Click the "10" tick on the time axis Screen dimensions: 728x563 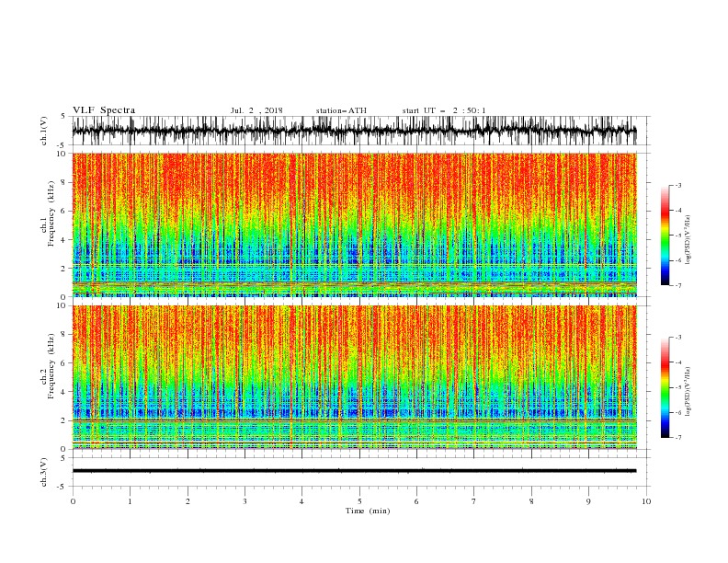(x=646, y=501)
